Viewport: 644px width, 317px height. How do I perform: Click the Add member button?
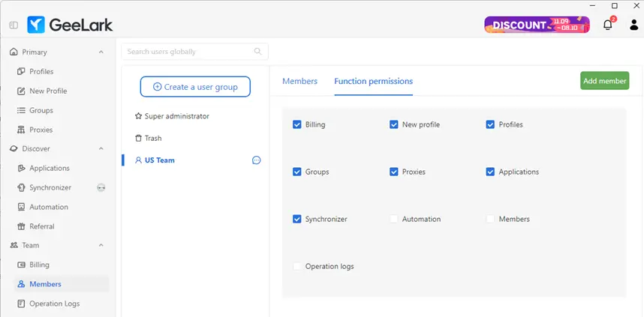pos(604,81)
